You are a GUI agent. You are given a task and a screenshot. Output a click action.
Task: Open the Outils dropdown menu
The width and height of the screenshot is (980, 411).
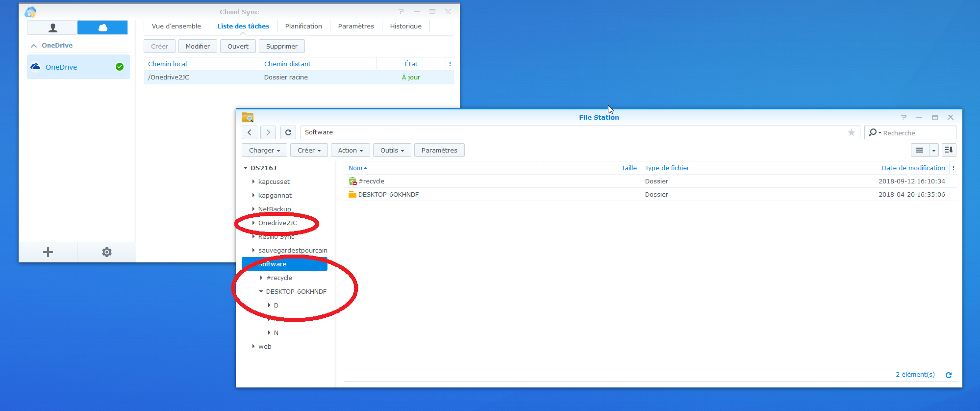(x=392, y=151)
